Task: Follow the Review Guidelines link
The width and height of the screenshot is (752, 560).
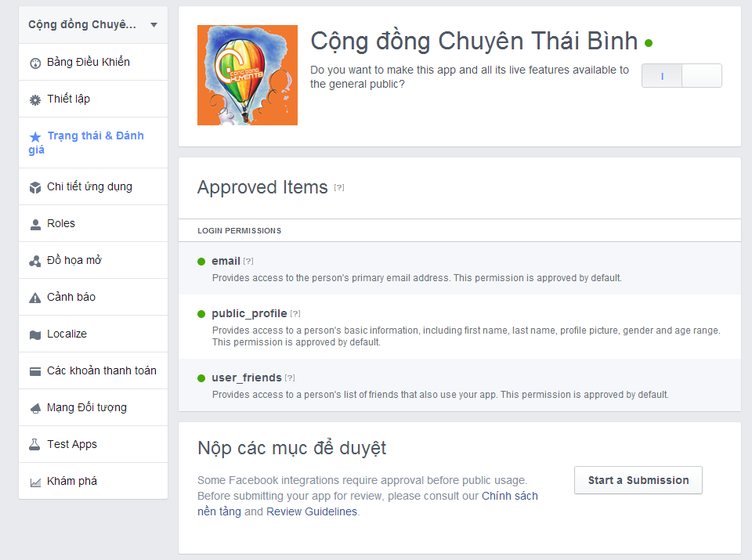Action: coord(311,511)
